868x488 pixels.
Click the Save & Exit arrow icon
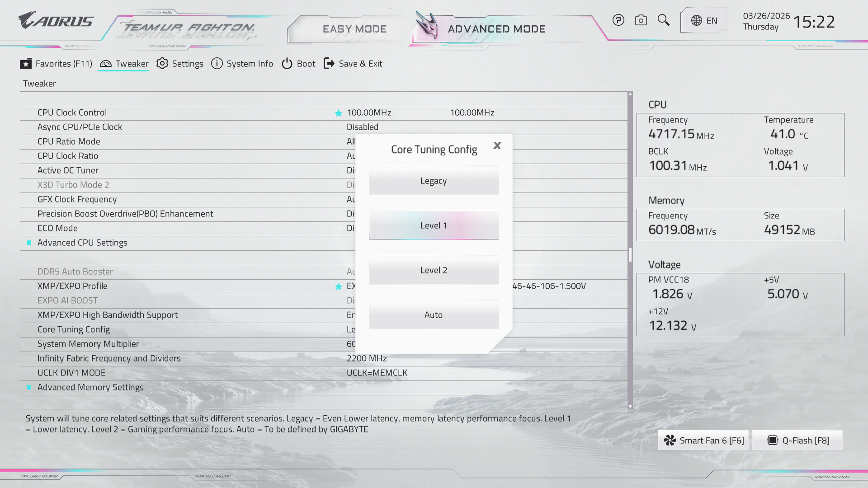[x=329, y=64]
